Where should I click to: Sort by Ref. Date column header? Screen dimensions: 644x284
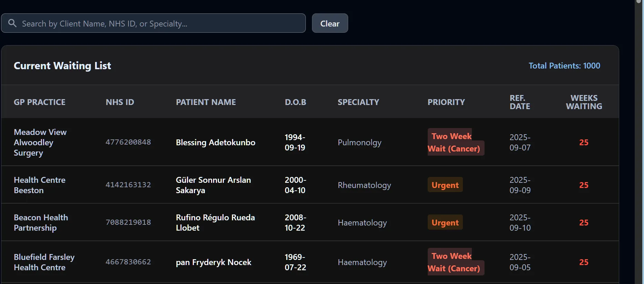point(520,102)
